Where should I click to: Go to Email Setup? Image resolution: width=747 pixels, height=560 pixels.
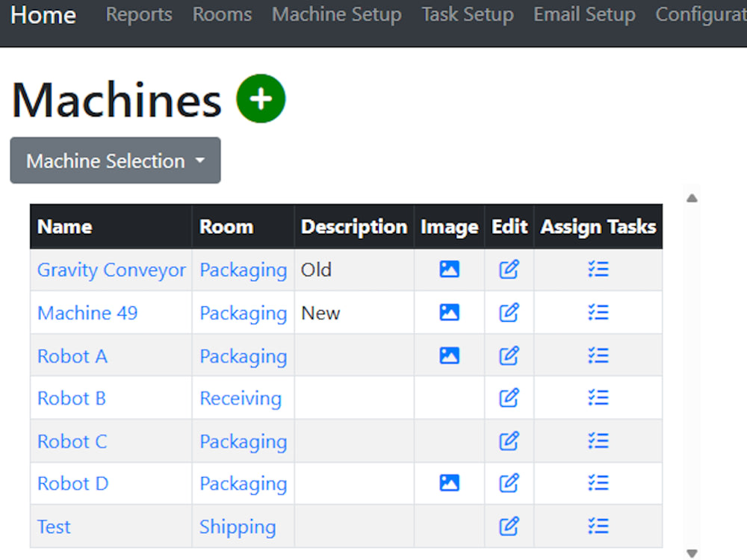[x=584, y=14]
